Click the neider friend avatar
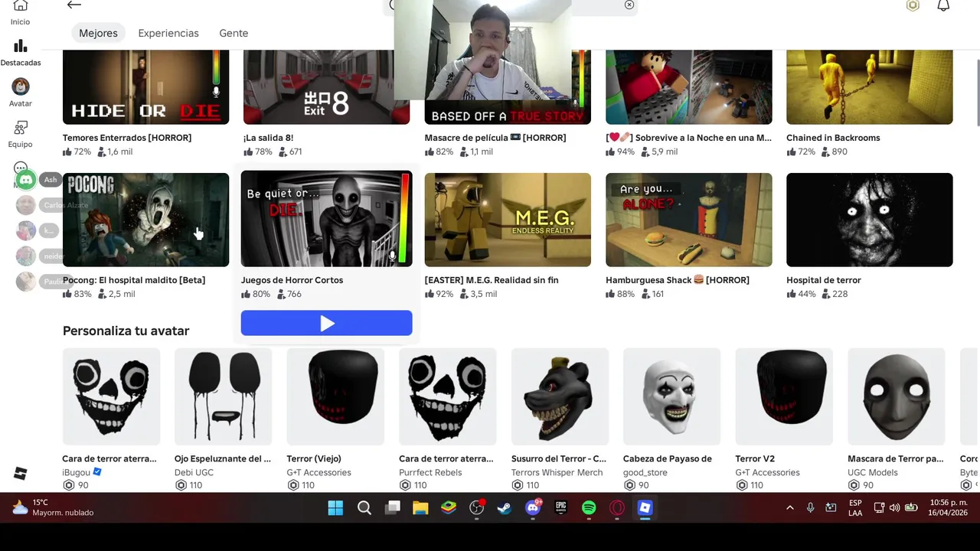The height and width of the screenshot is (551, 980). [x=26, y=256]
